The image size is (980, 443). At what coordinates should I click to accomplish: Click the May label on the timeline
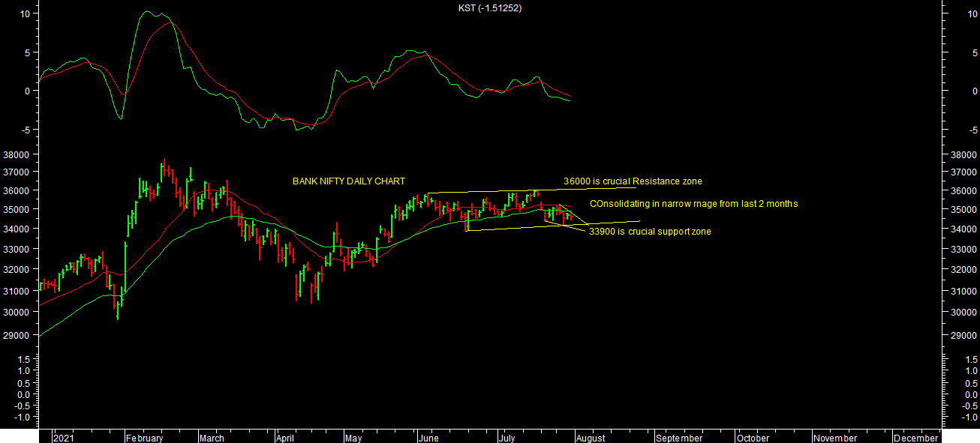[x=353, y=438]
